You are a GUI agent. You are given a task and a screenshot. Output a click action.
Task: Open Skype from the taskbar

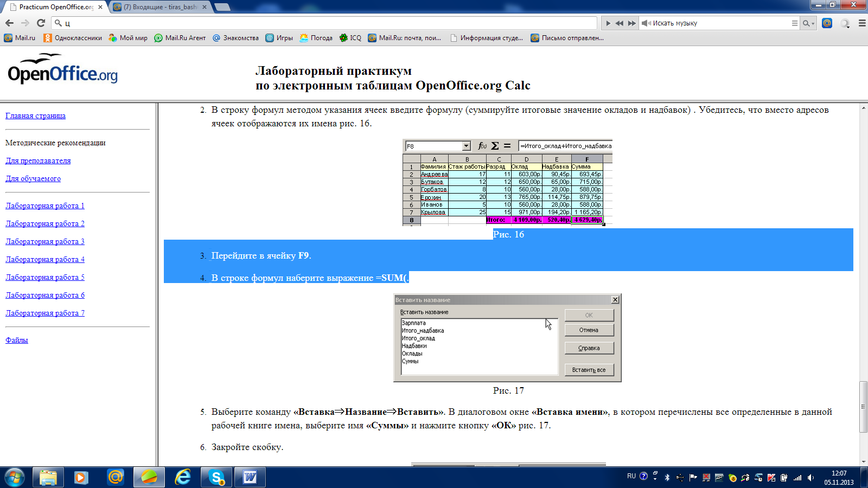[216, 477]
